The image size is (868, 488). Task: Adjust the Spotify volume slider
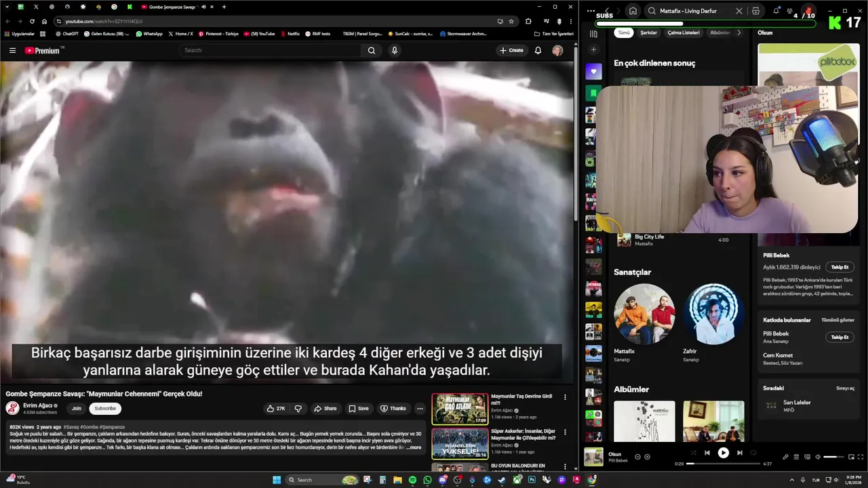(x=833, y=457)
